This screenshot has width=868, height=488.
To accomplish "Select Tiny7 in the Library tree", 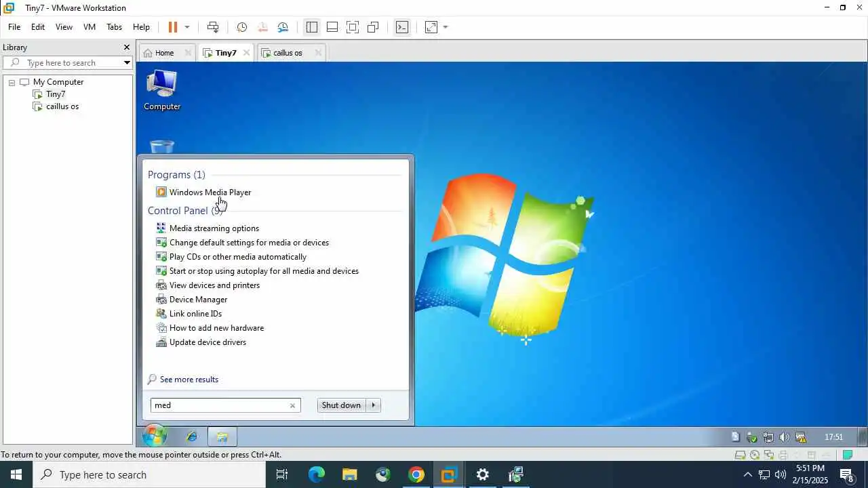I will [x=56, y=94].
